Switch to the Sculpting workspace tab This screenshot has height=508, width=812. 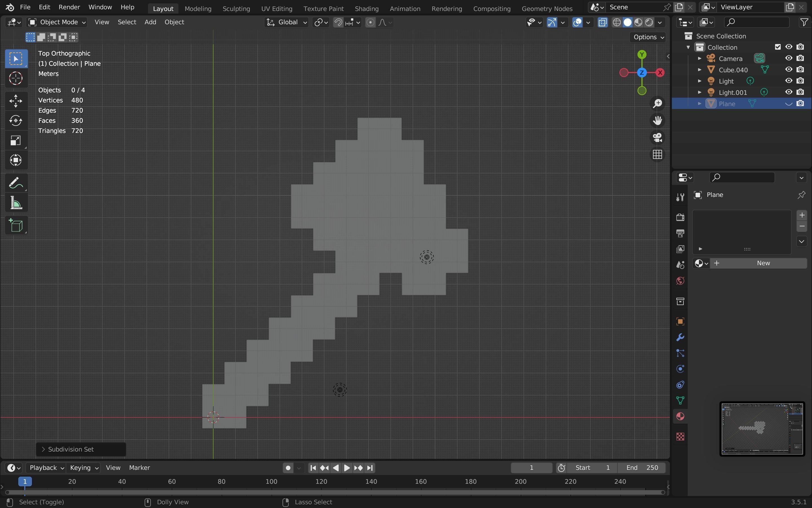236,8
